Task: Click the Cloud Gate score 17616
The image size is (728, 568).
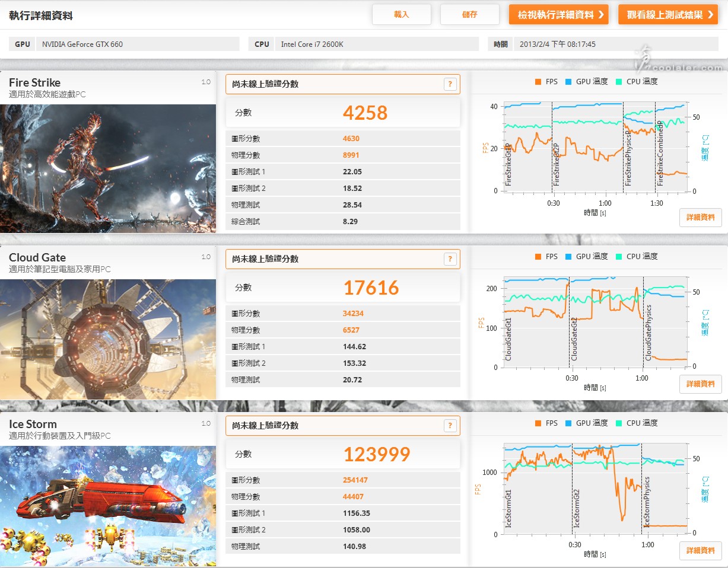Action: (371, 288)
